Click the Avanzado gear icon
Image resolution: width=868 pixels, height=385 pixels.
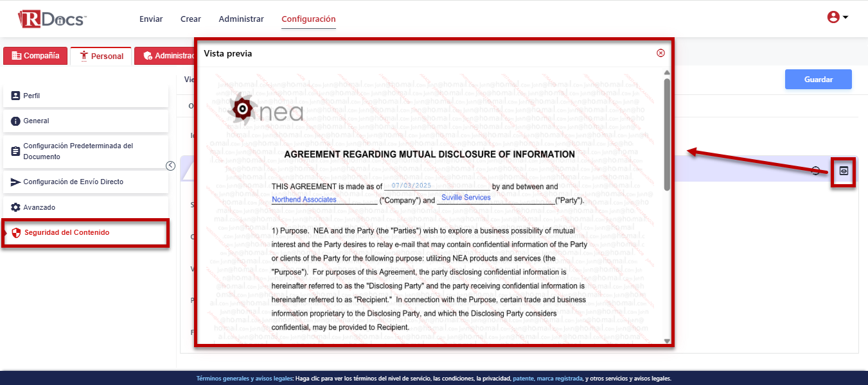point(16,208)
